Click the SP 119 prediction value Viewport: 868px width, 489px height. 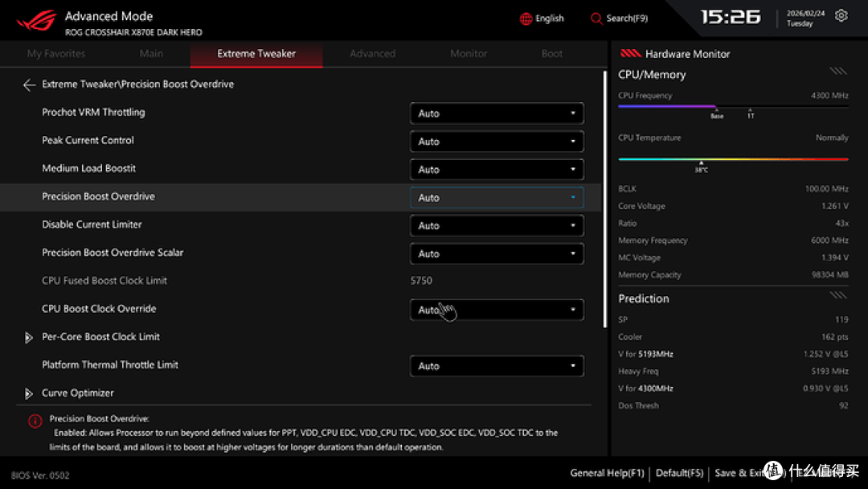(x=841, y=319)
